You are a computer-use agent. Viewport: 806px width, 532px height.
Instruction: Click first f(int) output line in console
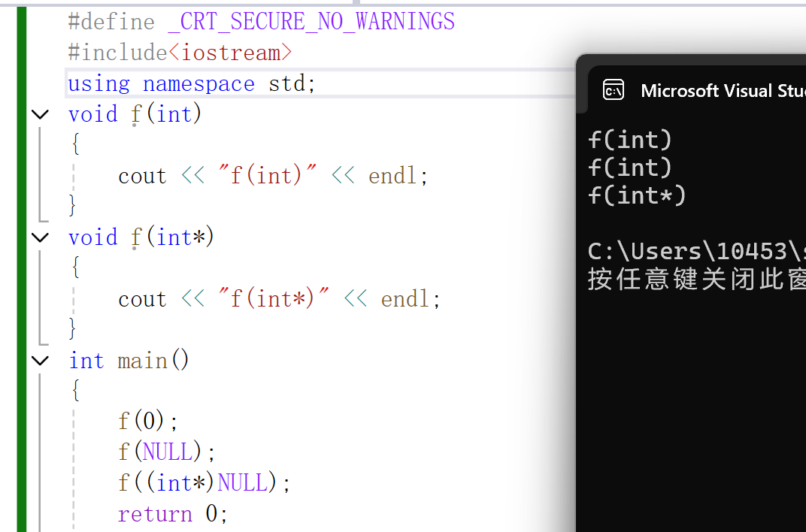[x=630, y=140]
